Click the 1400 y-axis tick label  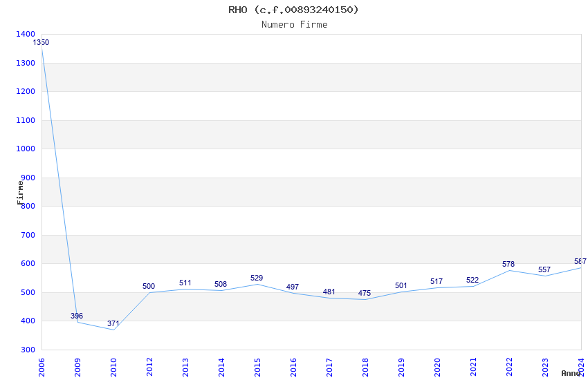pyautogui.click(x=26, y=34)
